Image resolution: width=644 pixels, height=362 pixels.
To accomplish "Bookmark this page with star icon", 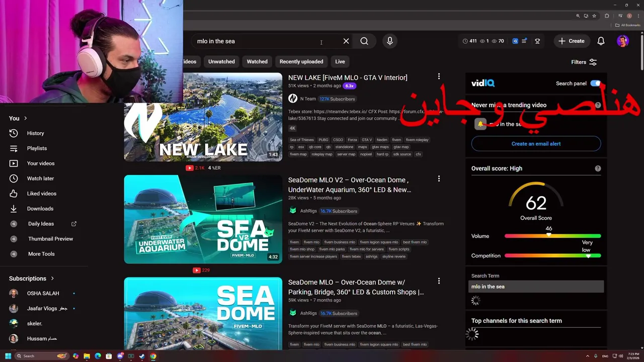I will [594, 16].
